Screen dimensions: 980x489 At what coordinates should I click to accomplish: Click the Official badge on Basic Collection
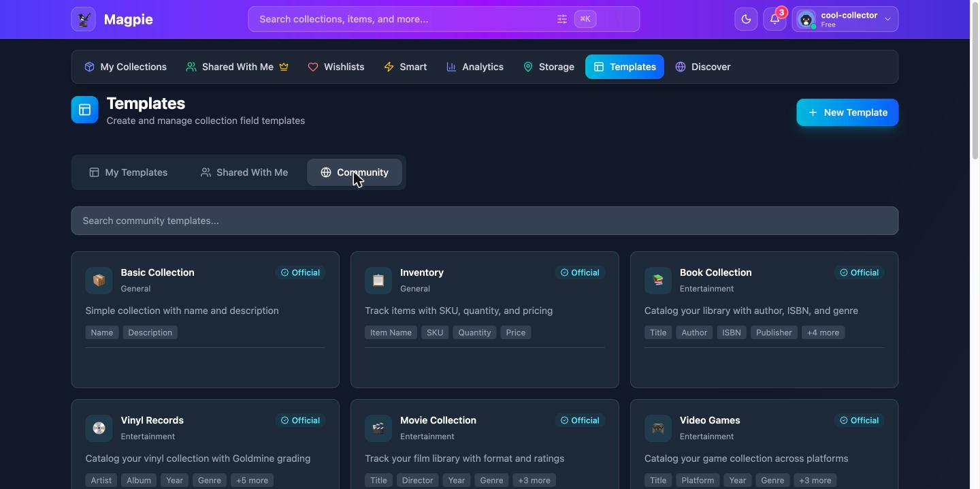click(300, 272)
